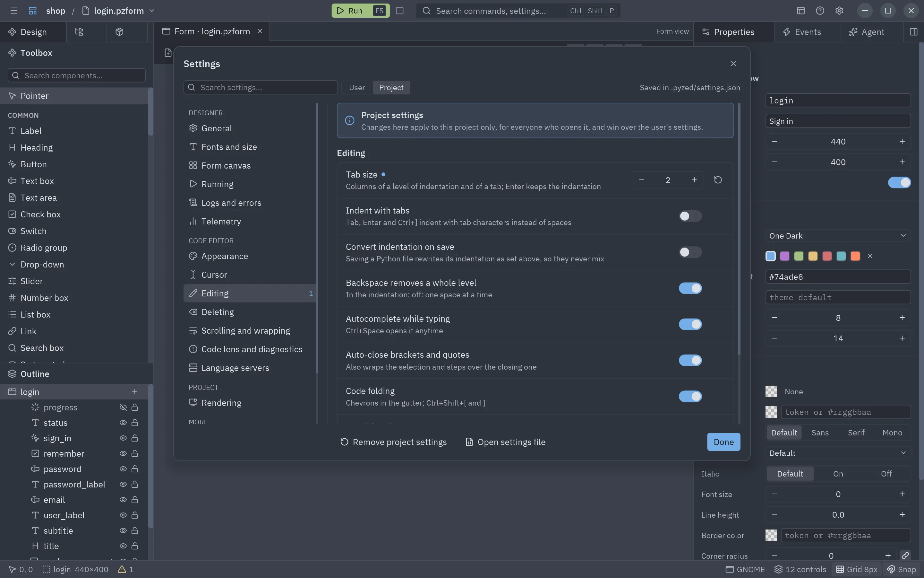The height and width of the screenshot is (578, 924).
Task: Click Remove project settings
Action: (x=393, y=442)
